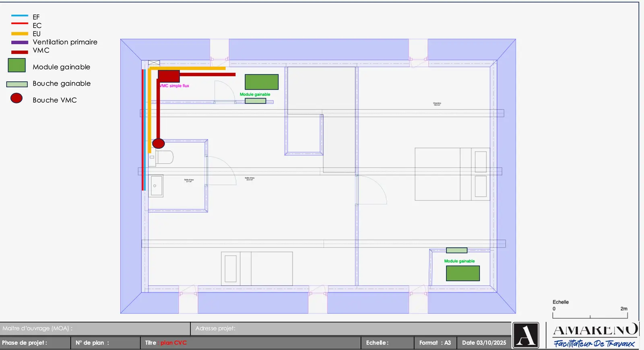The height and width of the screenshot is (350, 644).
Task: Click the Amakeno 'A' logo box
Action: point(526,335)
